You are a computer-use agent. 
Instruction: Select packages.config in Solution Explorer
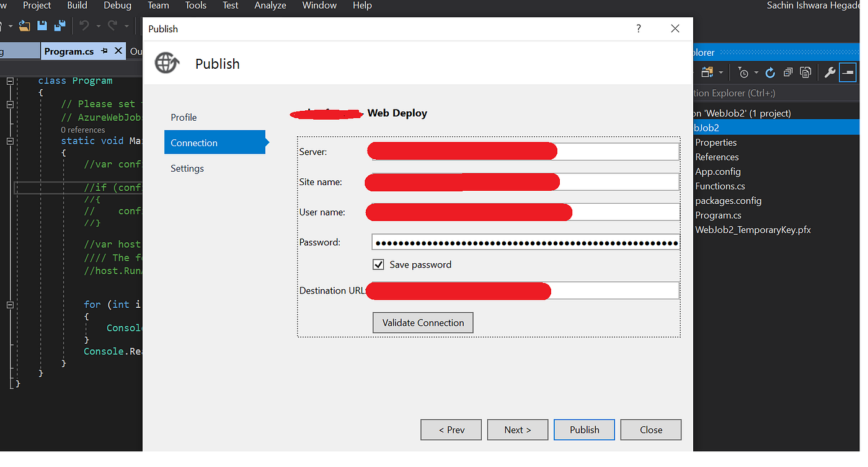728,201
